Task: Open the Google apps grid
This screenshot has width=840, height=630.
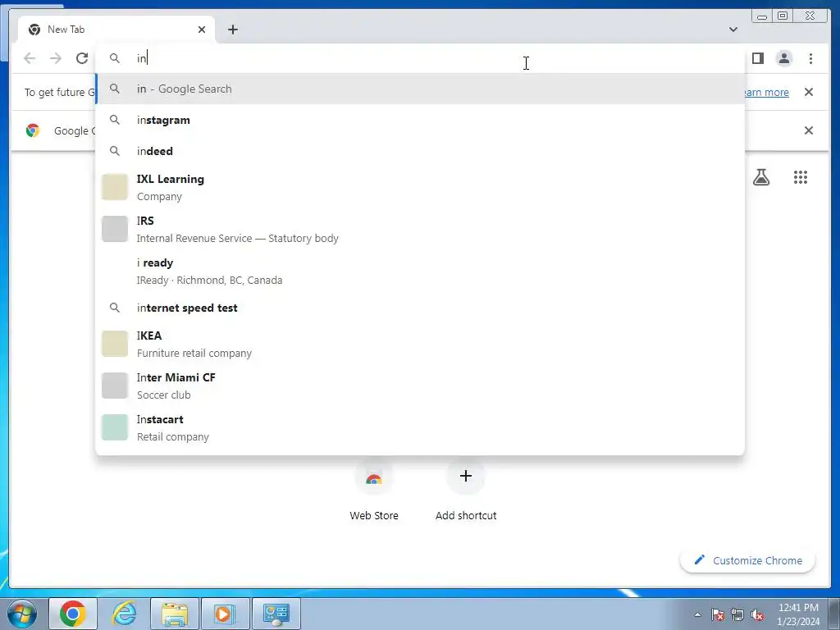Action: click(x=801, y=177)
